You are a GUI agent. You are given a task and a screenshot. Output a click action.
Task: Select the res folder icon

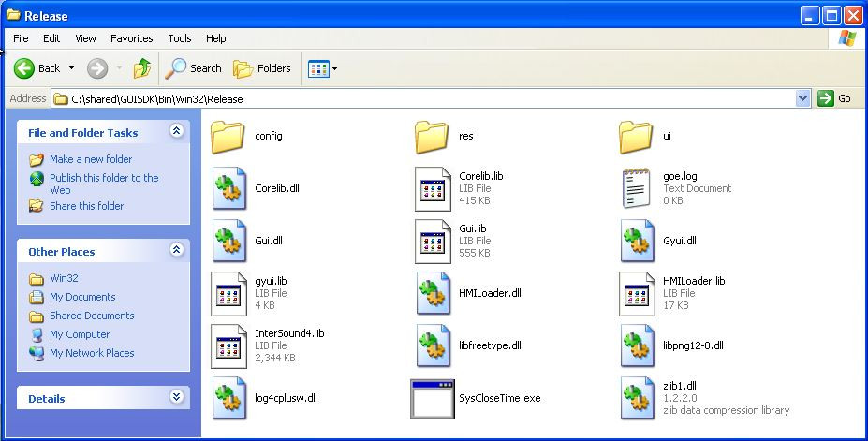pos(432,137)
